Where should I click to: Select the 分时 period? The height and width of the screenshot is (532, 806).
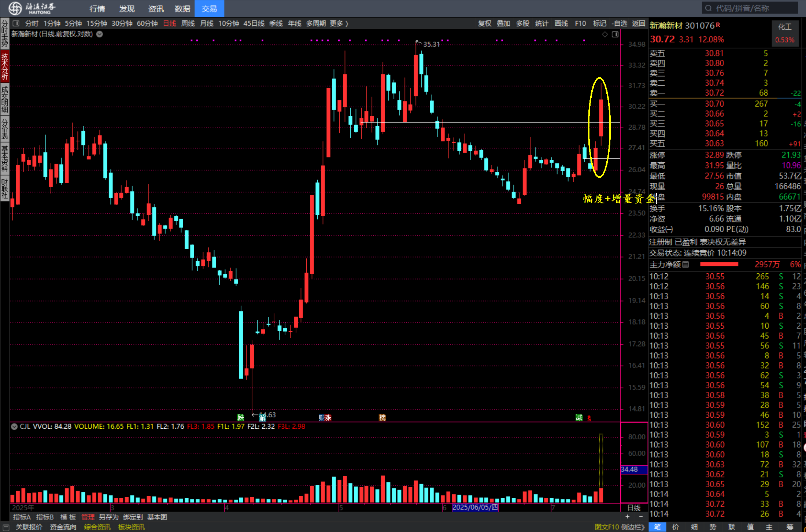[x=32, y=23]
